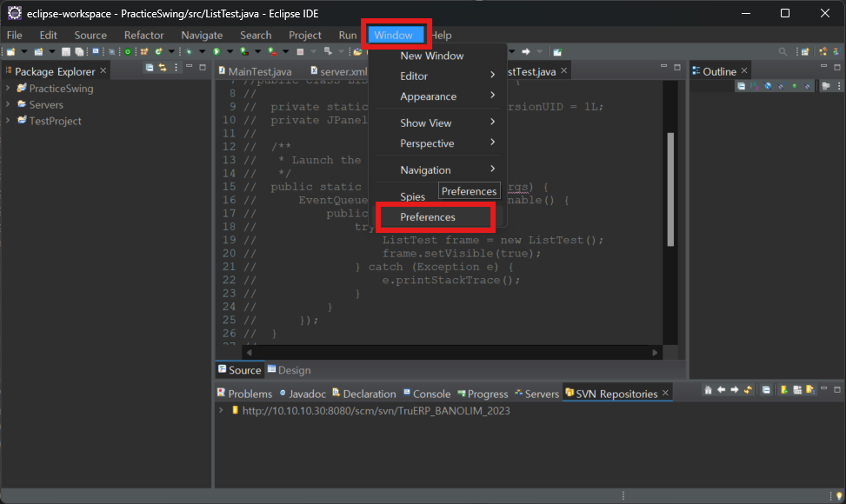Click Add SVN Repository Location icon

click(784, 389)
